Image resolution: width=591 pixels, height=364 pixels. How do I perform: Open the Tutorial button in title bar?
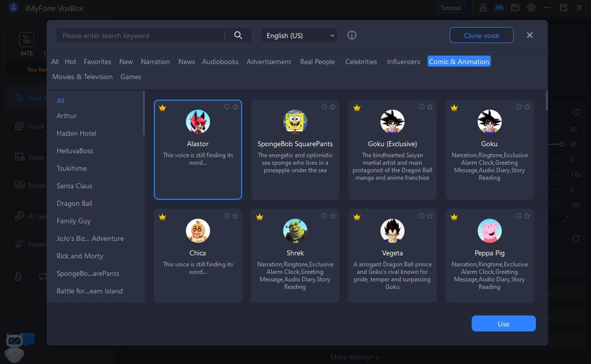[451, 8]
